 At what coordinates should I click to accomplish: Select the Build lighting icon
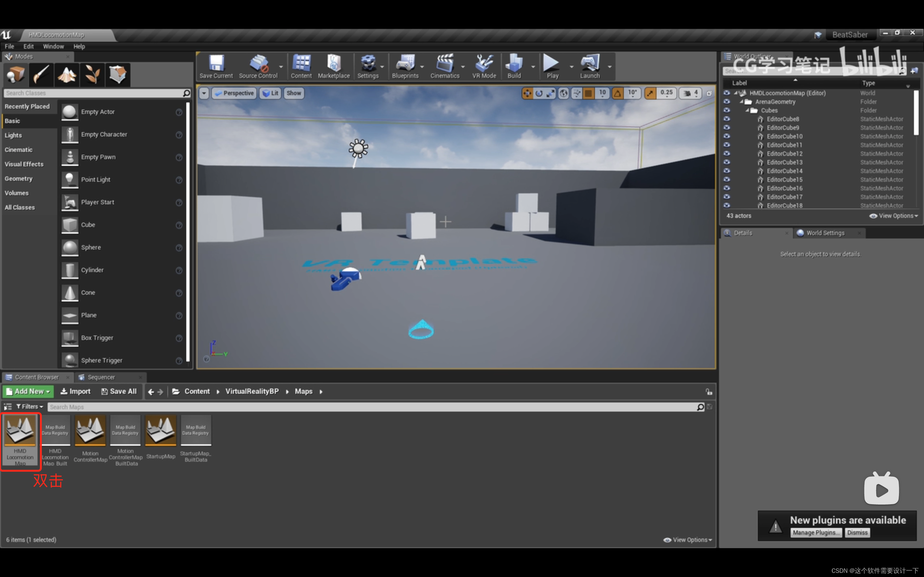pyautogui.click(x=514, y=64)
